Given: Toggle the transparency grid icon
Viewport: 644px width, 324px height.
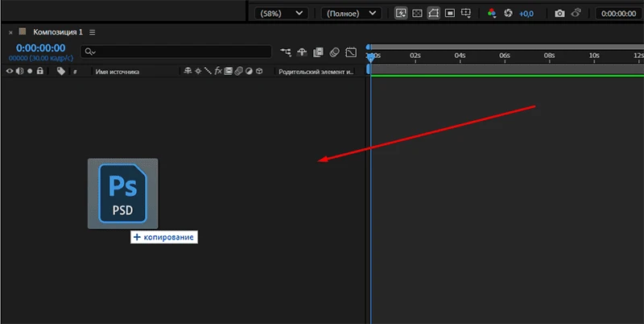Looking at the screenshot, I should 417,14.
